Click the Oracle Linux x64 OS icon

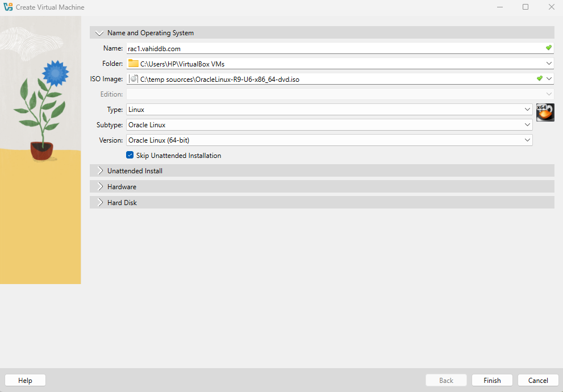pyautogui.click(x=545, y=112)
